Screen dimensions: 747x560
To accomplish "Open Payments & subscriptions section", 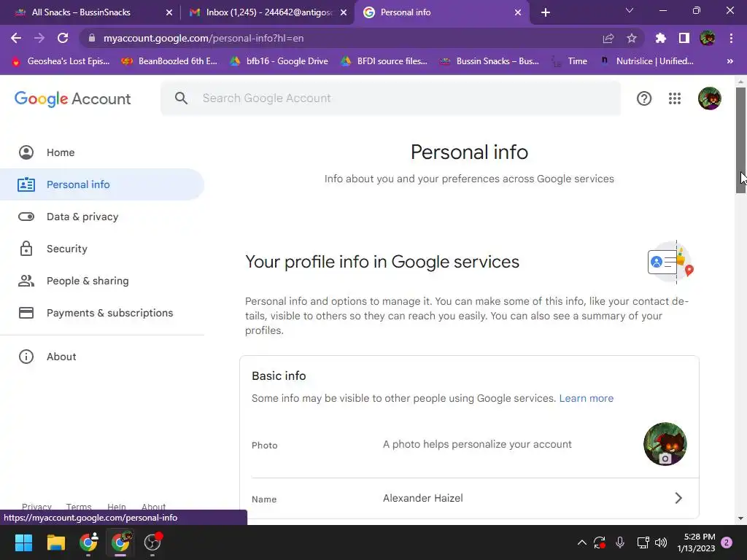I will (x=102, y=313).
